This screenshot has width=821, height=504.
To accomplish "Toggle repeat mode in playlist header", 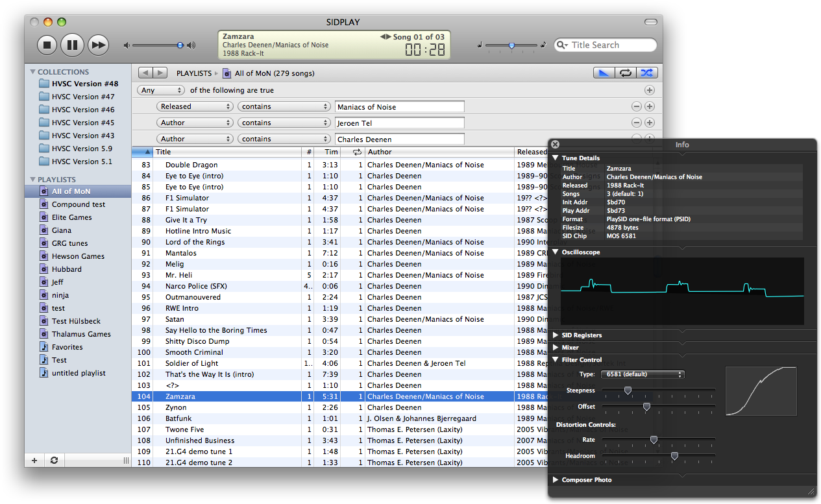I will 625,73.
